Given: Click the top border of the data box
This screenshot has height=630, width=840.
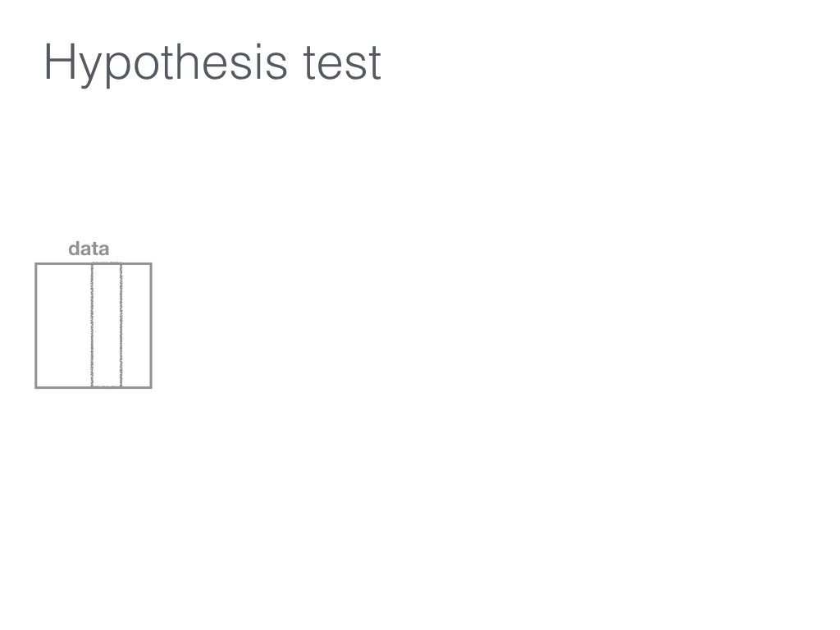Looking at the screenshot, I should 94,263.
